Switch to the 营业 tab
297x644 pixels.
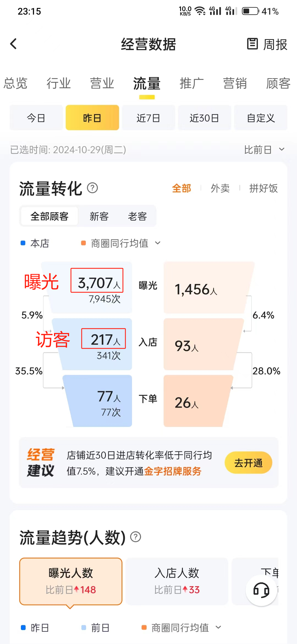102,83
